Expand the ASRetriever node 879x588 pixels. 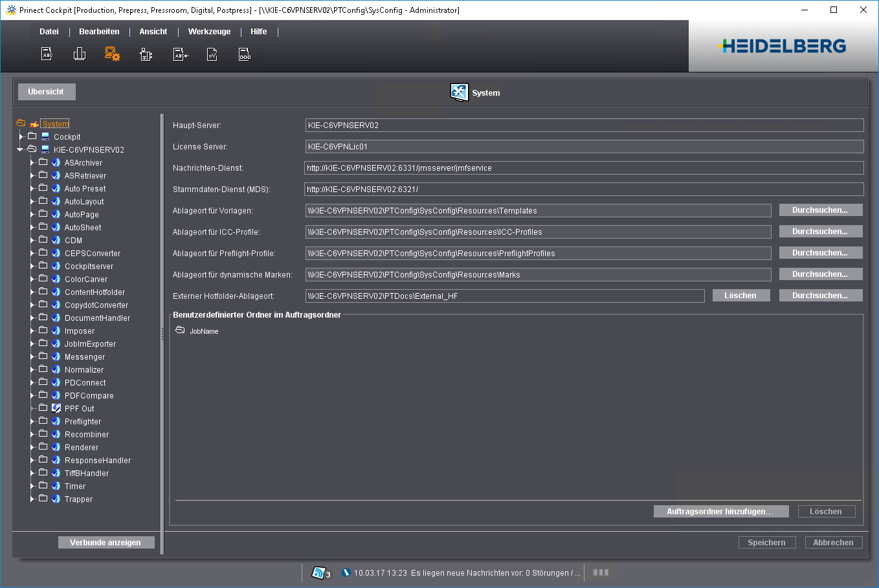(32, 175)
